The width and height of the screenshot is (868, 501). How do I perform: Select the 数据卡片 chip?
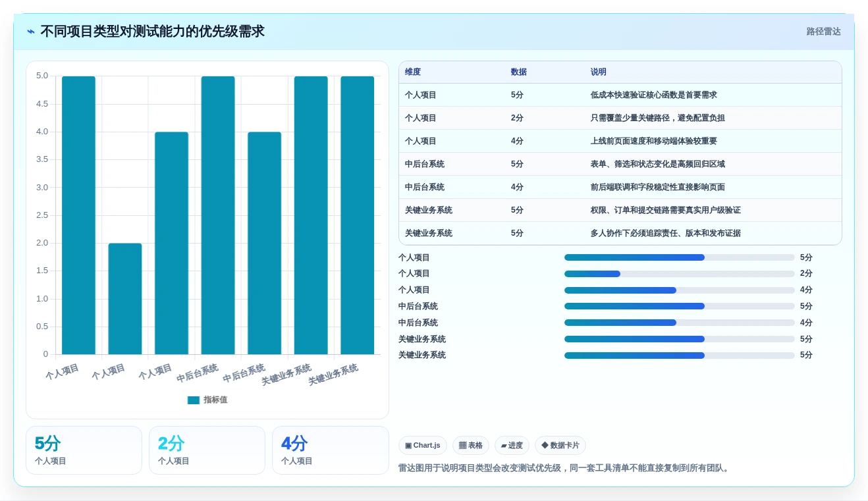pos(560,446)
